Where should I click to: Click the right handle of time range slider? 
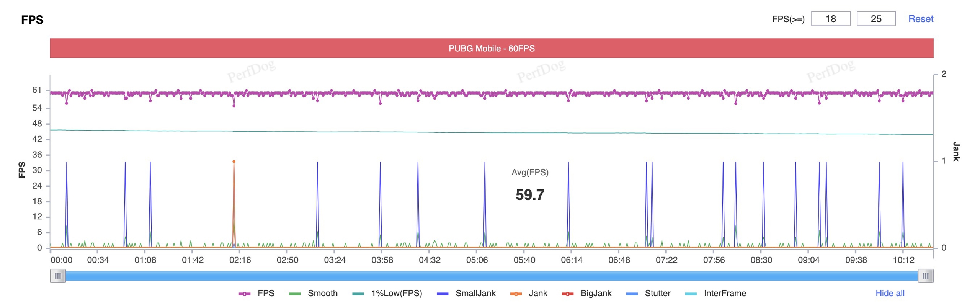click(925, 276)
